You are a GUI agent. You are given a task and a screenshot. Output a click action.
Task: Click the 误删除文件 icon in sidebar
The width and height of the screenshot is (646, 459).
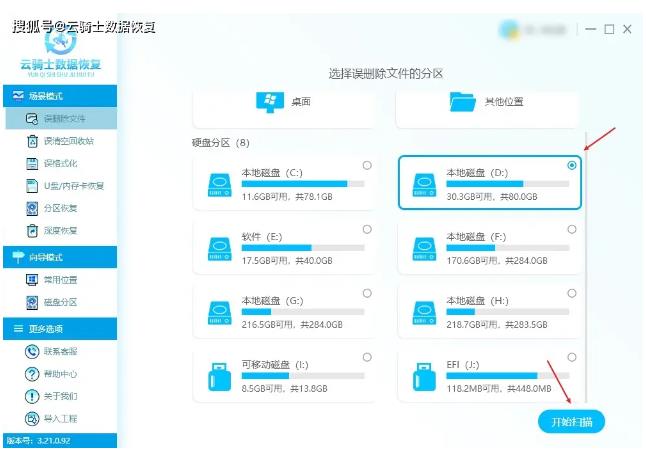(33, 118)
